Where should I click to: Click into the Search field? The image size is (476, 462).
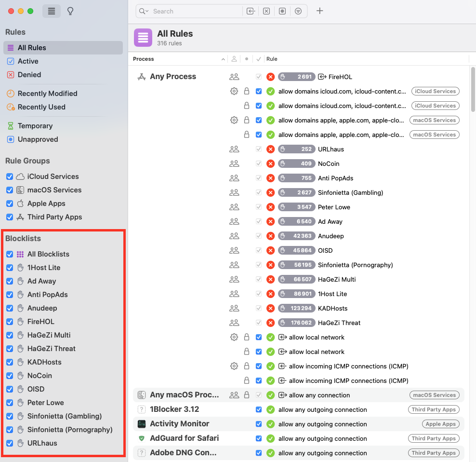click(193, 11)
